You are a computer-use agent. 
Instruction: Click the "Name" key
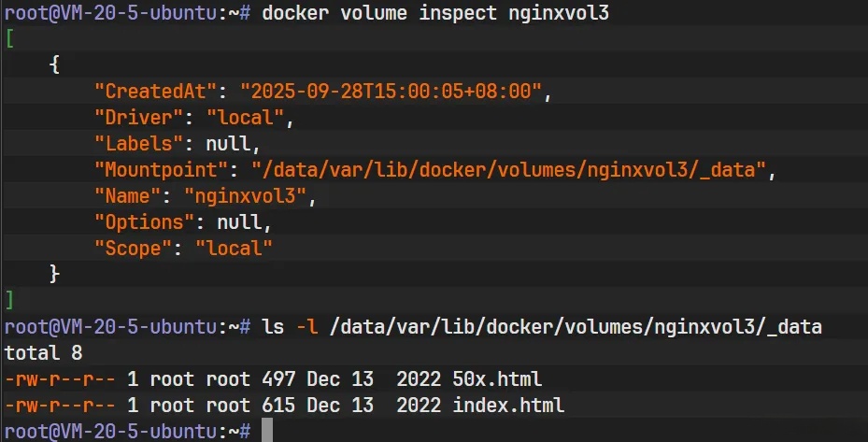(x=128, y=195)
